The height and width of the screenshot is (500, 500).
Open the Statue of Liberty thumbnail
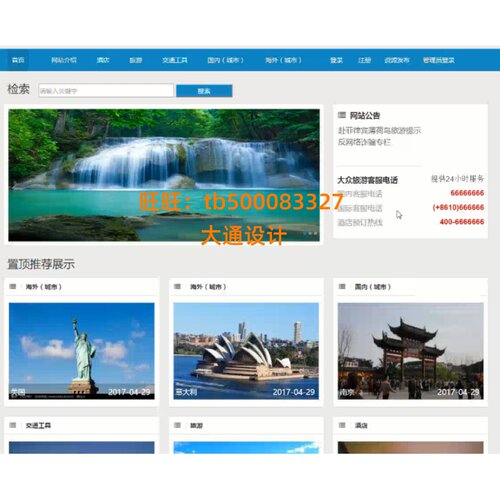point(82,351)
